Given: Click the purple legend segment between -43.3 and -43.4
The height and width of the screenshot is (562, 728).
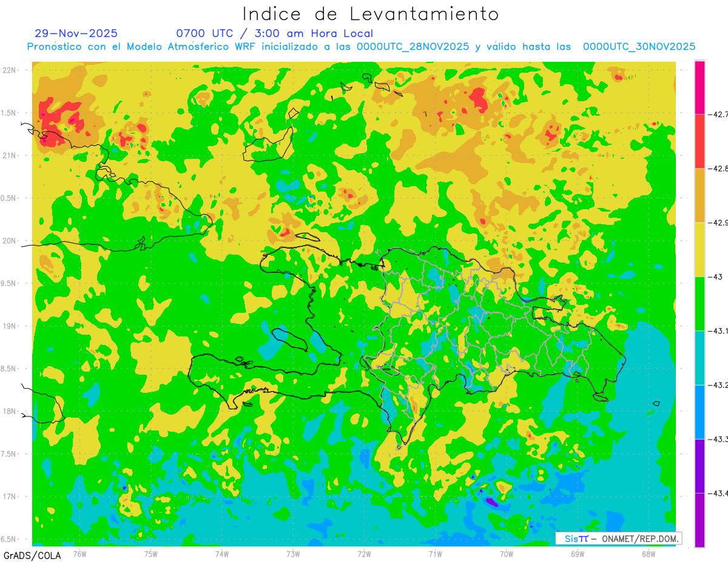Looking at the screenshot, I should click(699, 466).
